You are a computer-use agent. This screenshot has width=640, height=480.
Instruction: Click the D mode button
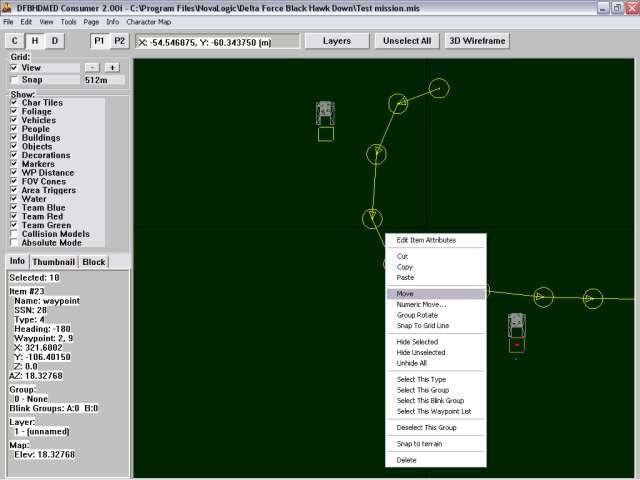[55, 41]
